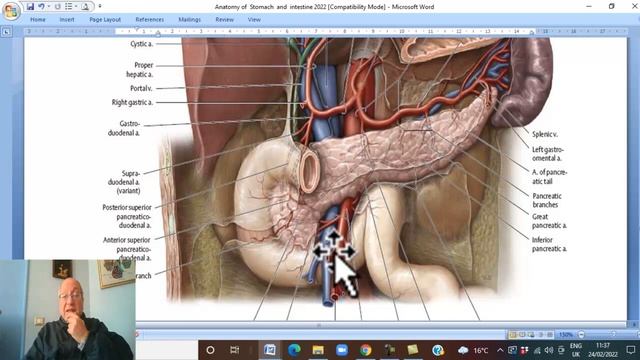Select the Mailings tab
640x360 pixels.
click(x=189, y=20)
